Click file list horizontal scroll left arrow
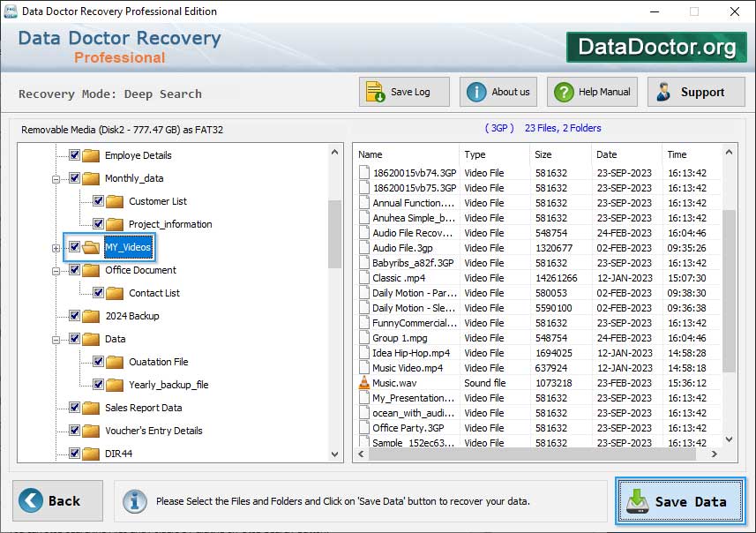The width and height of the screenshot is (756, 533). [361, 454]
